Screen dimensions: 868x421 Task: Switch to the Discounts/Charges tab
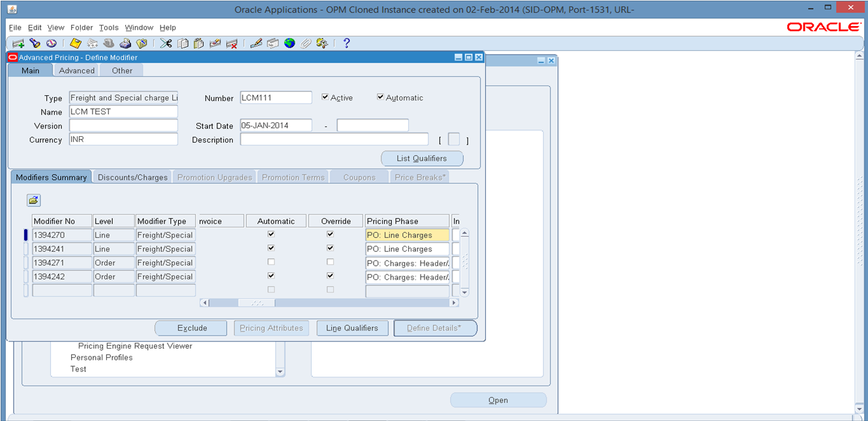click(133, 177)
